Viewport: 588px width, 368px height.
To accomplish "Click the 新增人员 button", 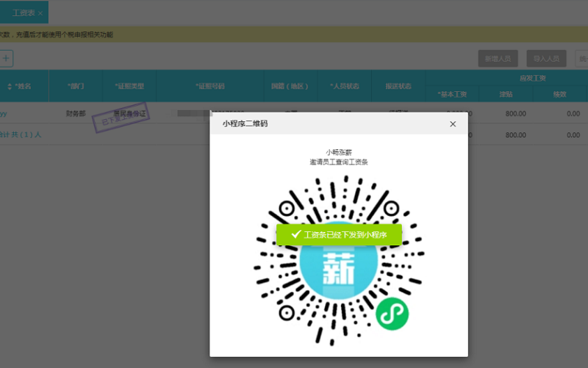I will pyautogui.click(x=498, y=59).
